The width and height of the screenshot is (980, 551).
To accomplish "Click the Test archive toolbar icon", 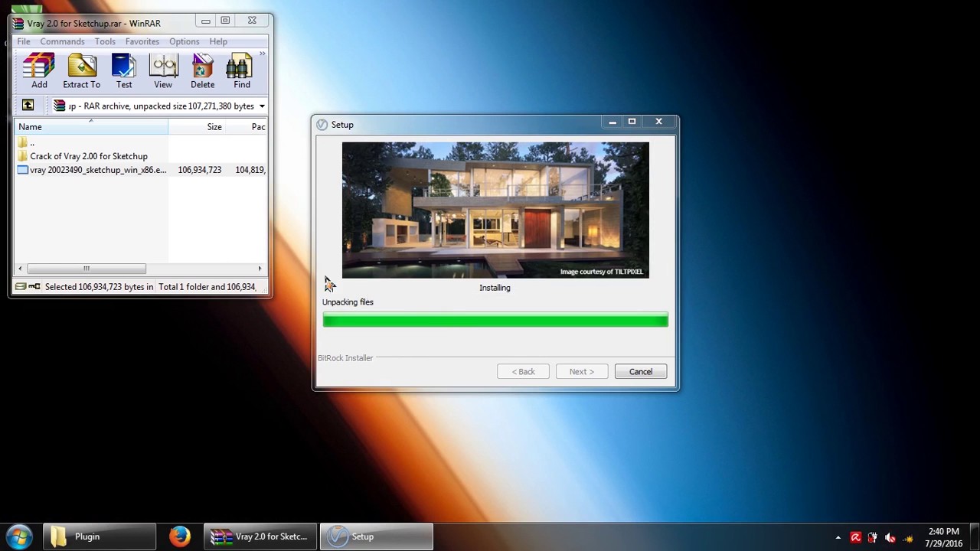I will click(124, 71).
